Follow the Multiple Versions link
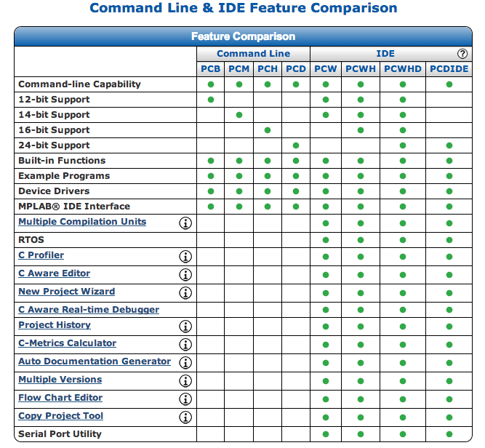This screenshot has width=485, height=448. [x=60, y=380]
